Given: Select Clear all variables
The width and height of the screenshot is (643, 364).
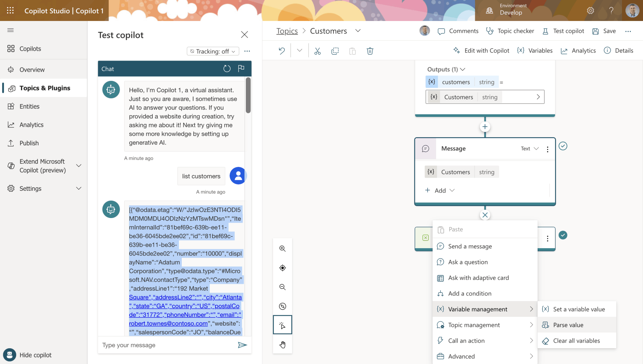Looking at the screenshot, I should coord(577,341).
